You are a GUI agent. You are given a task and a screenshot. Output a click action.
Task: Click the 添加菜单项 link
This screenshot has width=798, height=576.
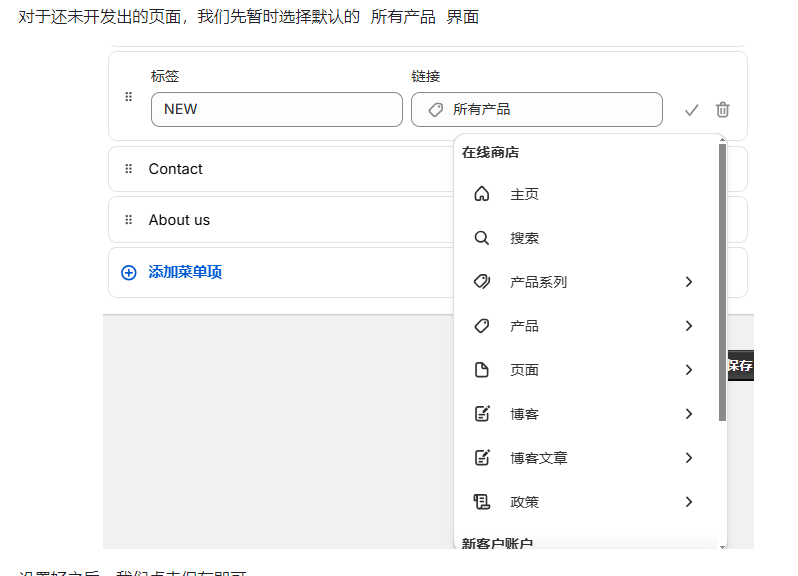[x=185, y=272]
